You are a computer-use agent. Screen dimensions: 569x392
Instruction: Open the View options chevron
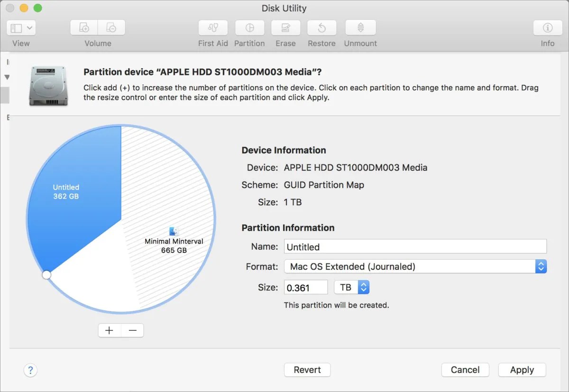pos(29,27)
